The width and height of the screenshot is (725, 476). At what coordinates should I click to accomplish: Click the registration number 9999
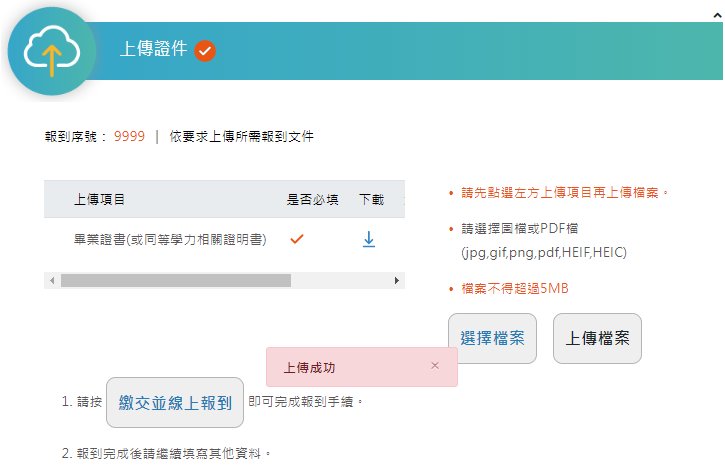pyautogui.click(x=129, y=136)
